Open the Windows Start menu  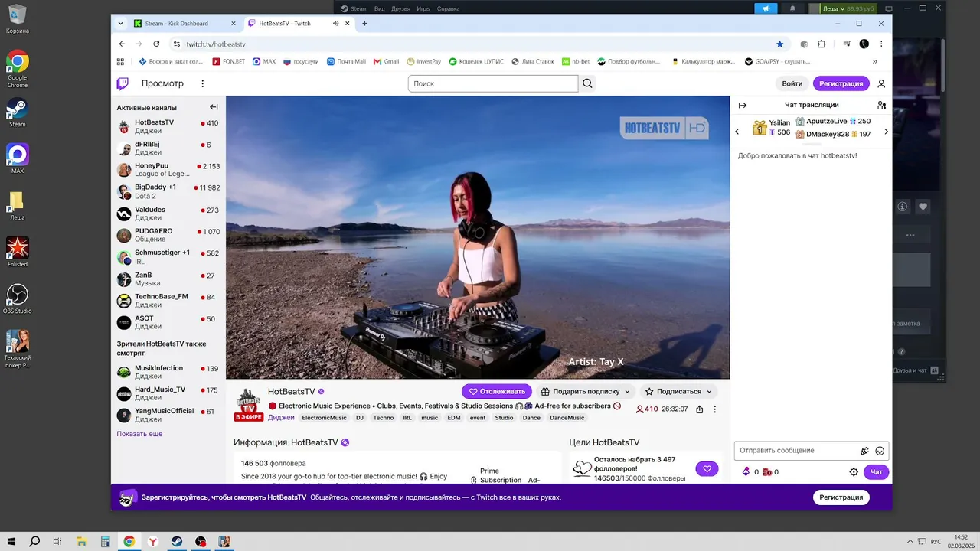(12, 542)
